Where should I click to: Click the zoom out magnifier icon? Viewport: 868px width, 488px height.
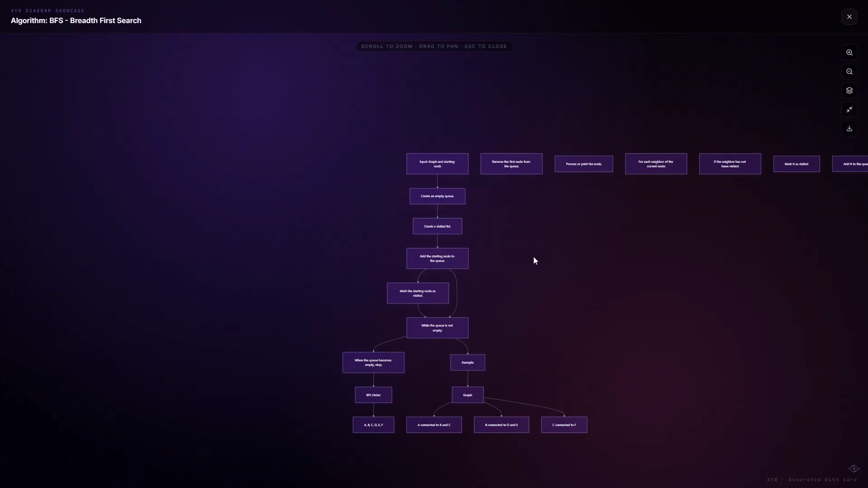849,71
